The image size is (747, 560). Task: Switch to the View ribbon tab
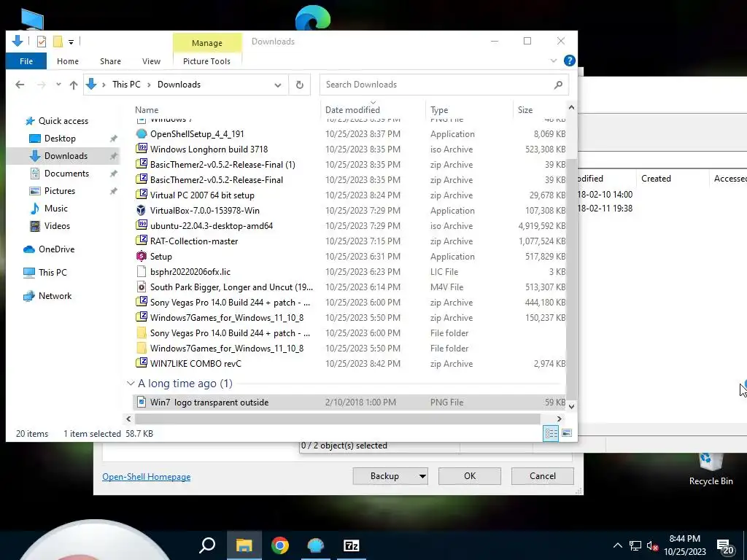click(152, 61)
